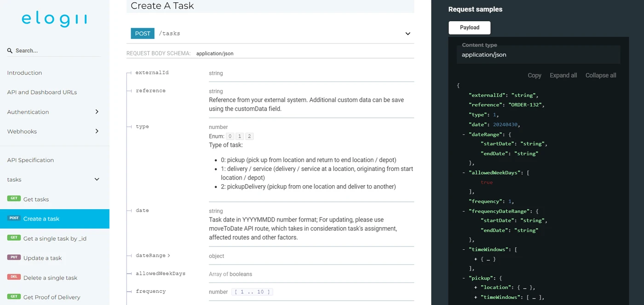This screenshot has height=305, width=644.
Task: Click GET badge beside Get tasks
Action: coord(14,199)
